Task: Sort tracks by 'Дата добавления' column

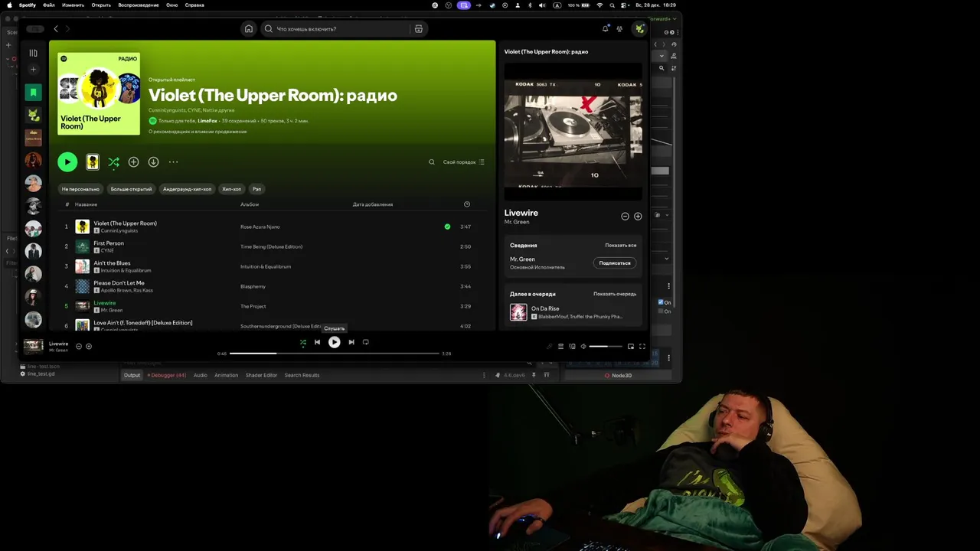Action: click(x=373, y=204)
